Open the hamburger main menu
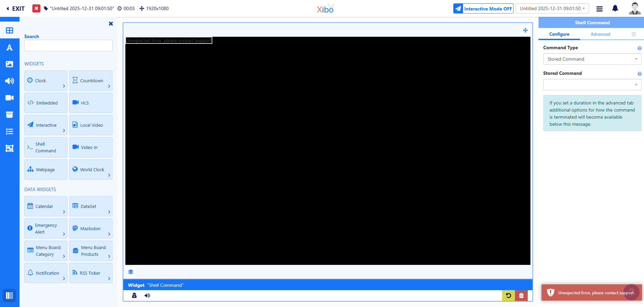This screenshot has height=307, width=644. (599, 9)
